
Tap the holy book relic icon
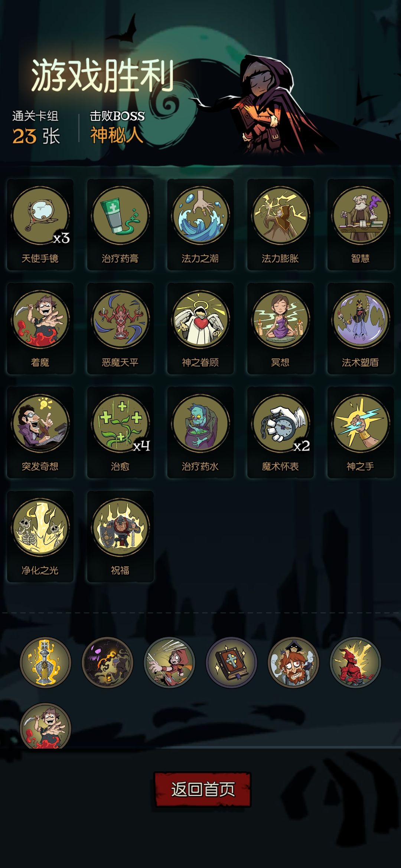(231, 662)
